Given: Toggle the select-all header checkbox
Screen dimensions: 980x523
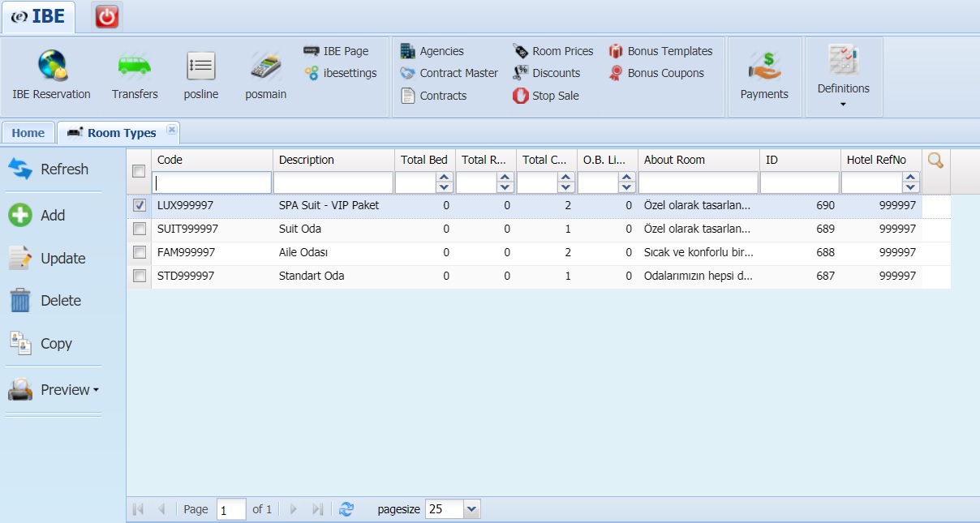Looking at the screenshot, I should 139,171.
